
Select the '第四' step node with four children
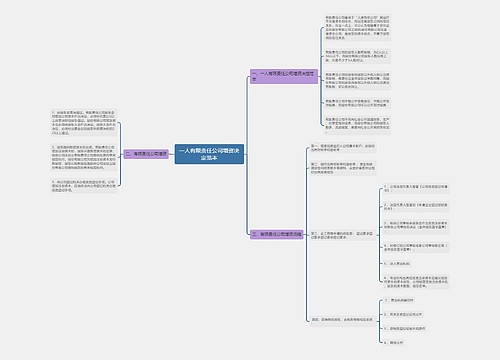[x=343, y=320]
